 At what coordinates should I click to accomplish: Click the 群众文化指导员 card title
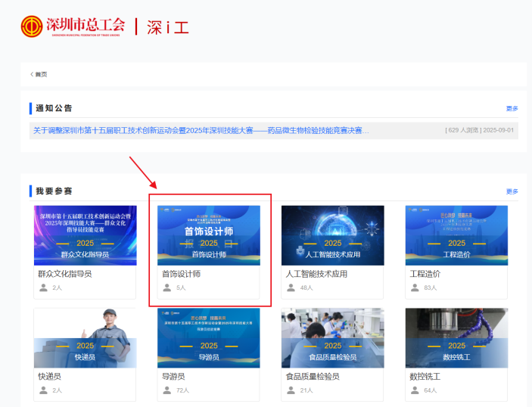coord(65,274)
